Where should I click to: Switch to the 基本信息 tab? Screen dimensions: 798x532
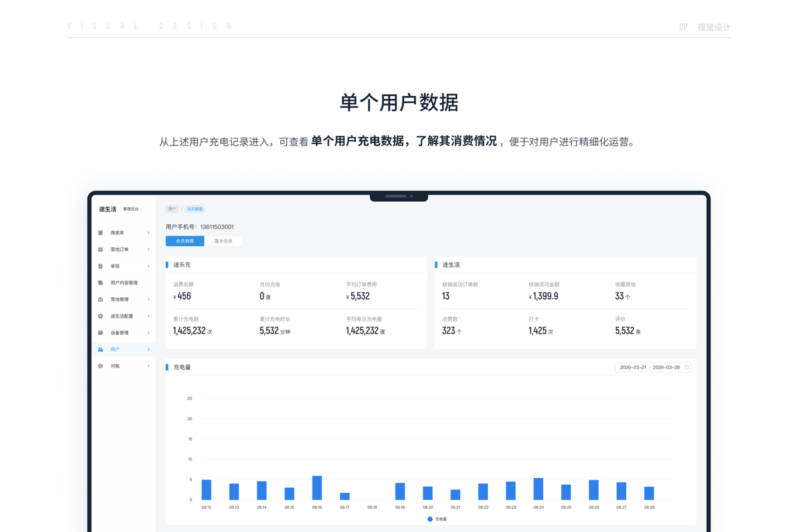click(224, 241)
